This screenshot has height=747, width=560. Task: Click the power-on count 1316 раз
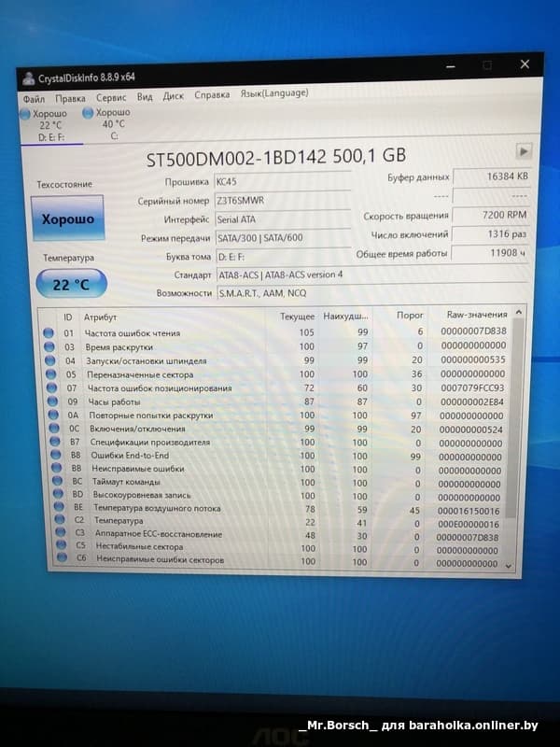(490, 234)
